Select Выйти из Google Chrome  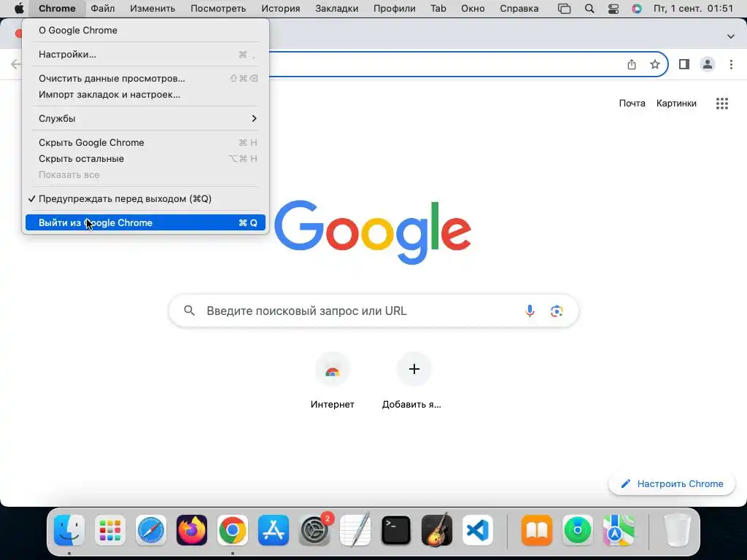tap(145, 222)
